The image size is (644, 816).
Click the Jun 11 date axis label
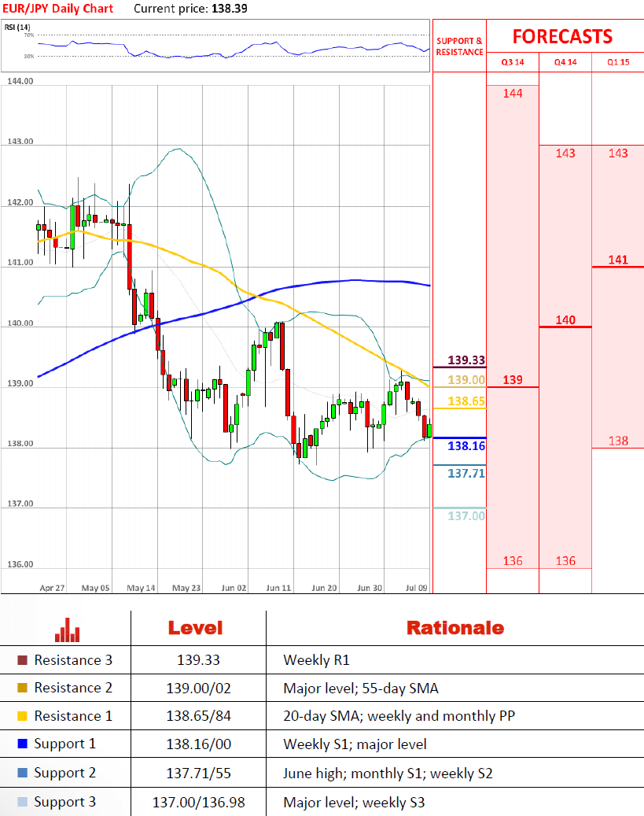(278, 588)
